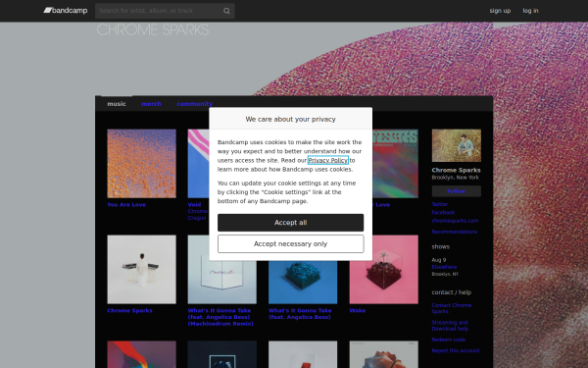This screenshot has width=588, height=368.
Task: Open the Facebook link
Action: point(443,213)
